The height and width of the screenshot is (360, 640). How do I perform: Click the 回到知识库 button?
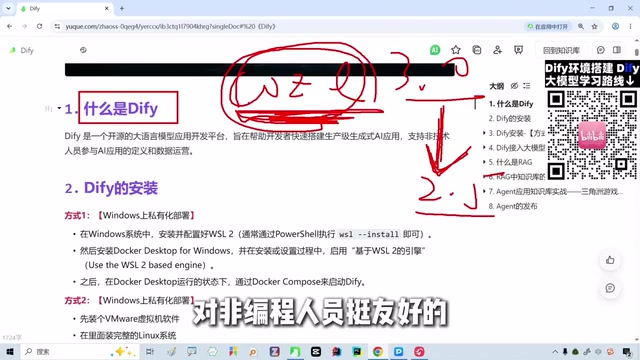561,50
